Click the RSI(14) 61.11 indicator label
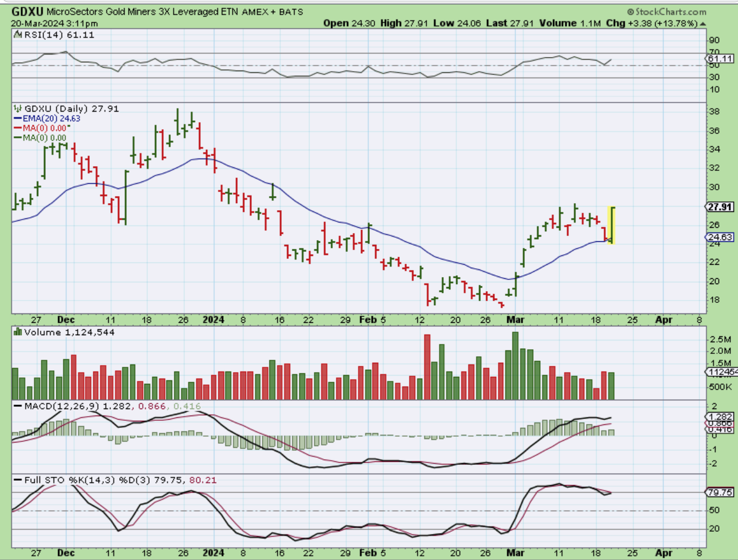Screen dimensions: 738x560 click(x=54, y=35)
